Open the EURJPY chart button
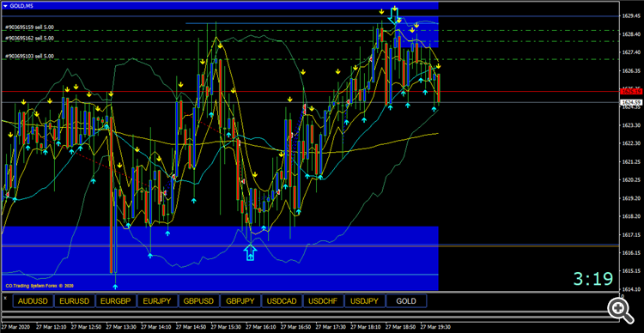The width and height of the screenshot is (644, 333). (x=157, y=301)
